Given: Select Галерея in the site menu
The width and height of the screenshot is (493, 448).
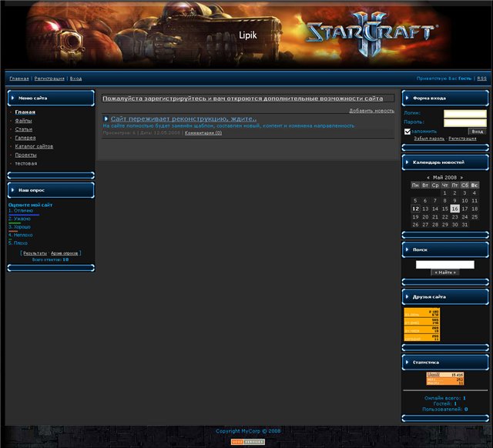Looking at the screenshot, I should point(25,138).
